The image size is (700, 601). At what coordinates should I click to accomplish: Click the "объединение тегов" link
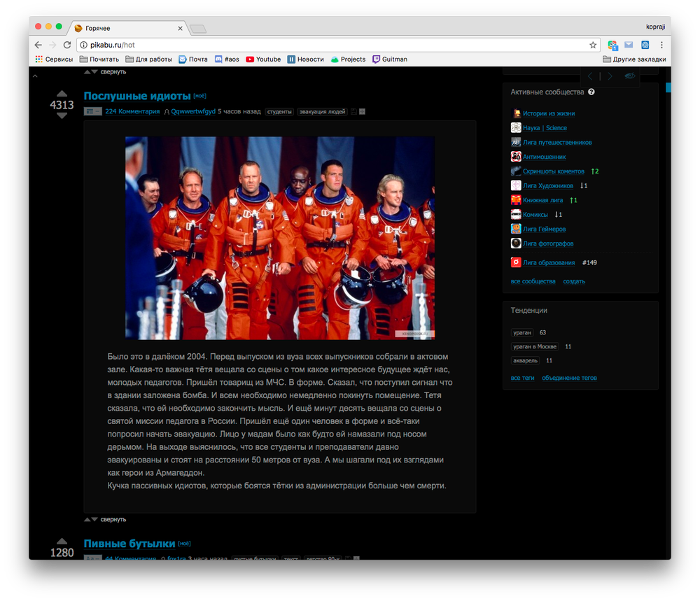(x=569, y=378)
